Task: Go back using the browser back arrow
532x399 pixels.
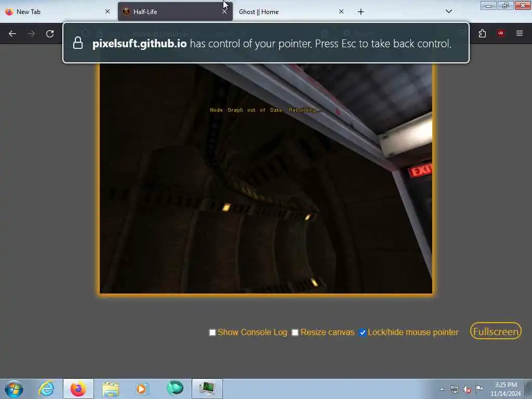Action: (12, 34)
